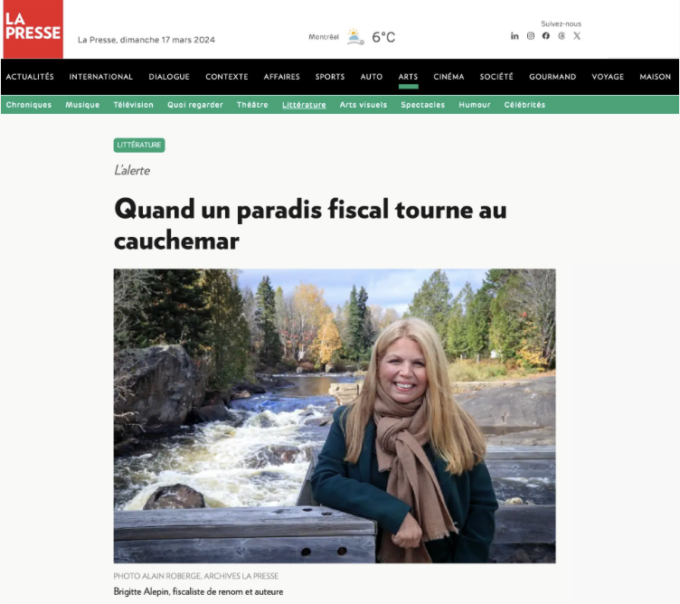
Task: Open the Facebook social icon
Action: click(546, 36)
